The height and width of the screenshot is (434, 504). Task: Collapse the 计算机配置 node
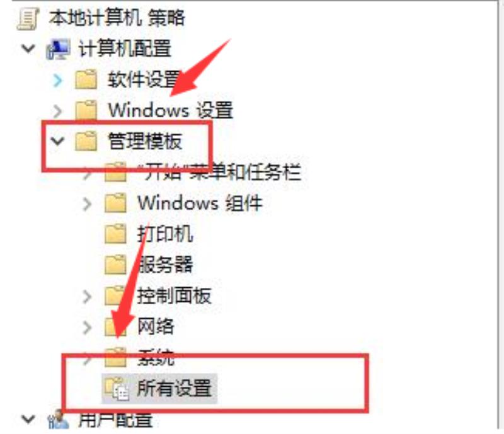[28, 49]
